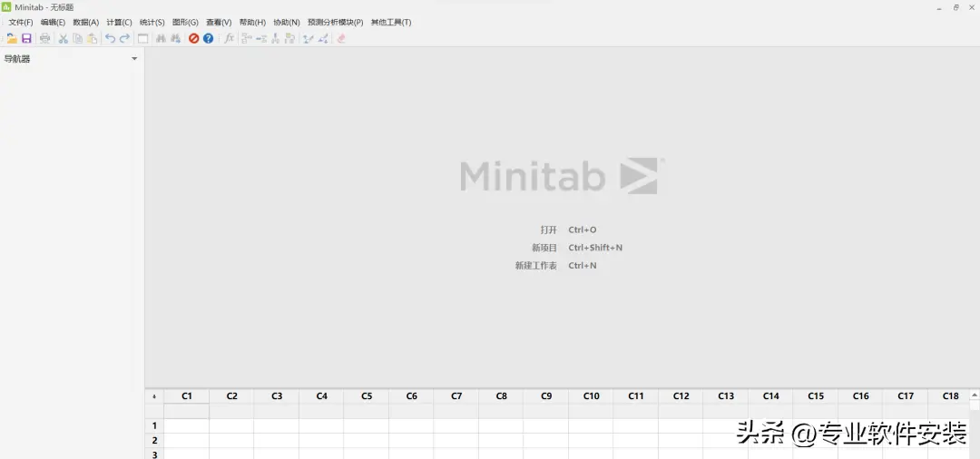Minimize the Minitab window

[939, 7]
